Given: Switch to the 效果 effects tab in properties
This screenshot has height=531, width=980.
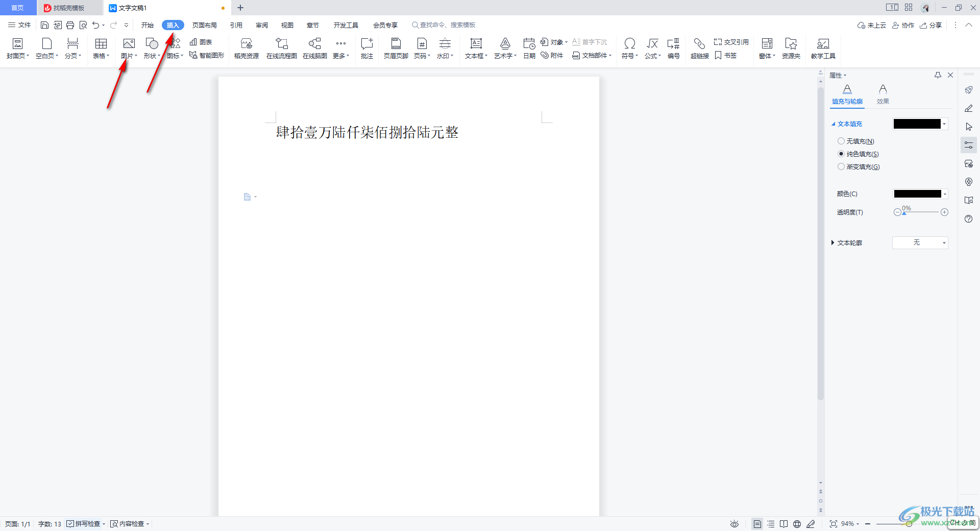Looking at the screenshot, I should pos(883,95).
